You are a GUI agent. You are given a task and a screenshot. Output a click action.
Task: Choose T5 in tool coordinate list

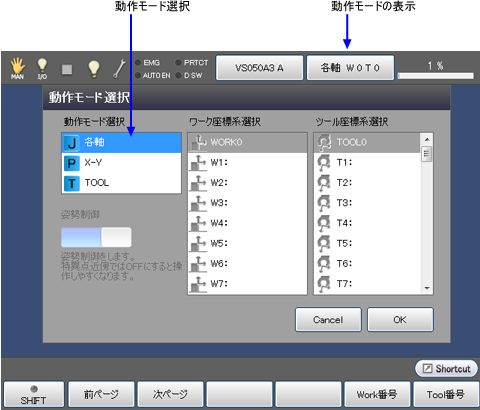pyautogui.click(x=367, y=243)
